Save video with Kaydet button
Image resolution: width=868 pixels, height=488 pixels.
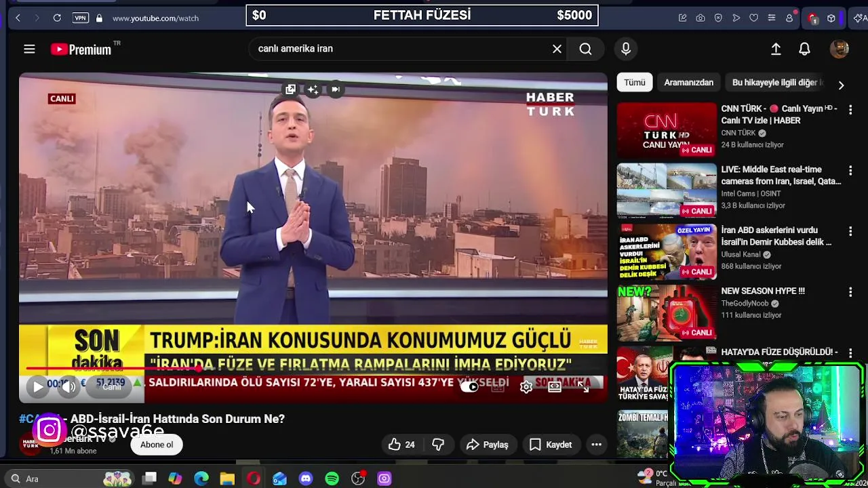tap(551, 445)
